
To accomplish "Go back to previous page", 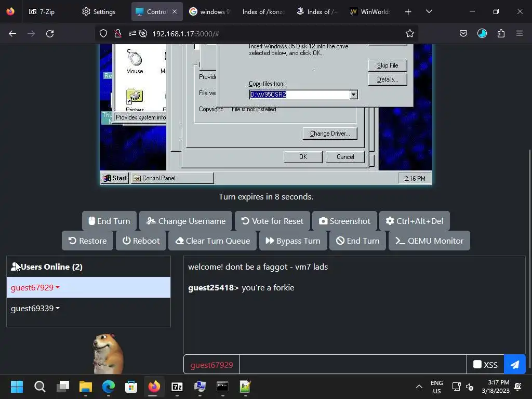I will pos(12,34).
